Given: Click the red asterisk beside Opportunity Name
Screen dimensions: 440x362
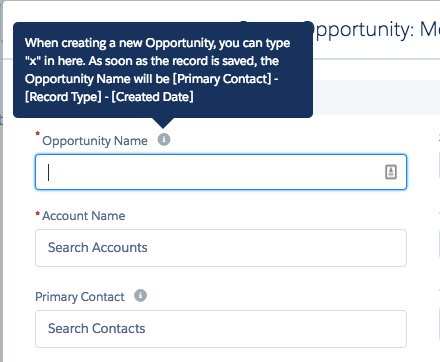Looking at the screenshot, I should [x=38, y=134].
